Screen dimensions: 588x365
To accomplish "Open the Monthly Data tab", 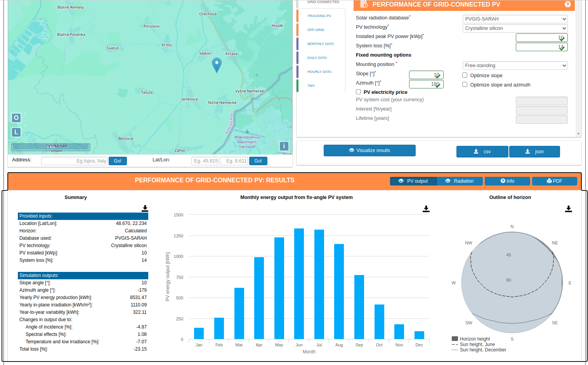I will point(320,44).
